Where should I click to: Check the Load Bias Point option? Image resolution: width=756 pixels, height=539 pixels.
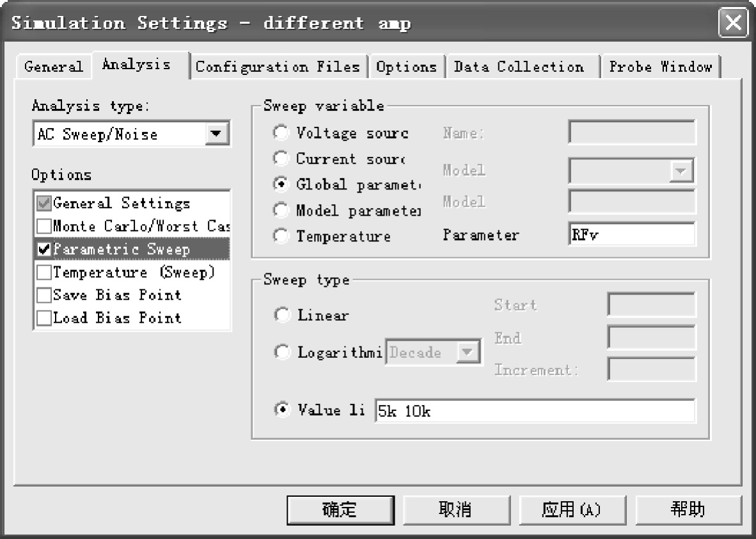click(x=44, y=318)
